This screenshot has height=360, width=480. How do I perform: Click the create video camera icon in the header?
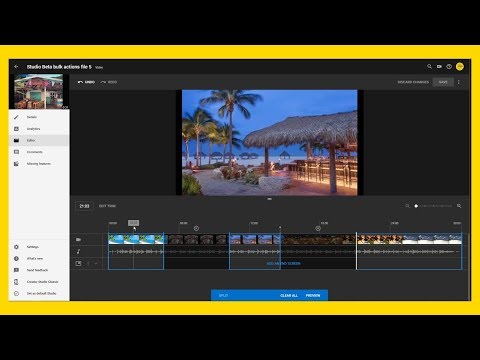439,66
